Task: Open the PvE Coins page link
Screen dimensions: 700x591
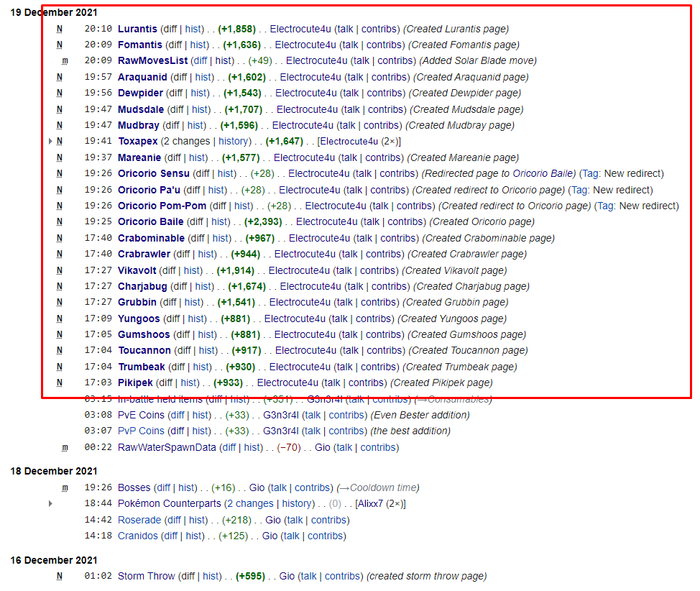Action: 141,416
